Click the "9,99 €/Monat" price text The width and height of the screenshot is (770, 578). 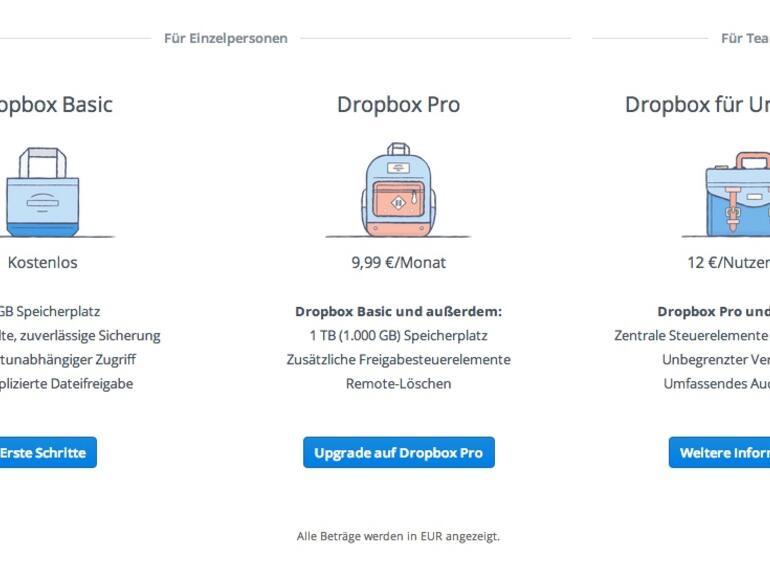398,263
